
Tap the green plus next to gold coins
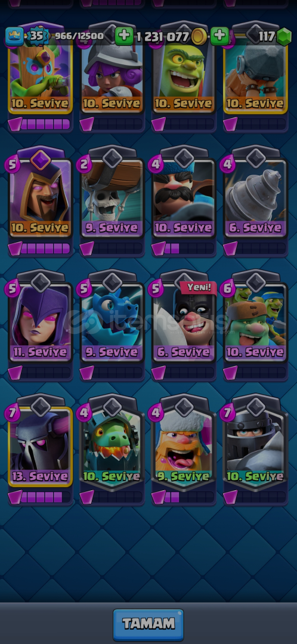tap(220, 36)
